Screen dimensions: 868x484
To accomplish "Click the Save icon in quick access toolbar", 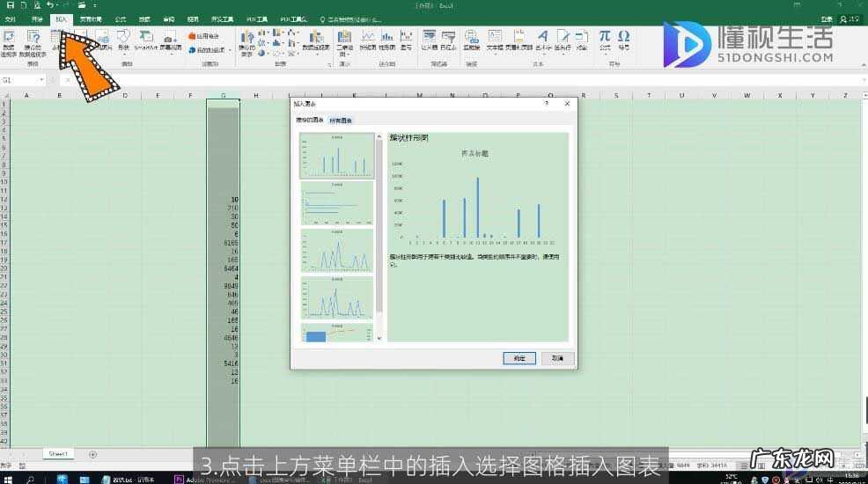I will 10,5.
